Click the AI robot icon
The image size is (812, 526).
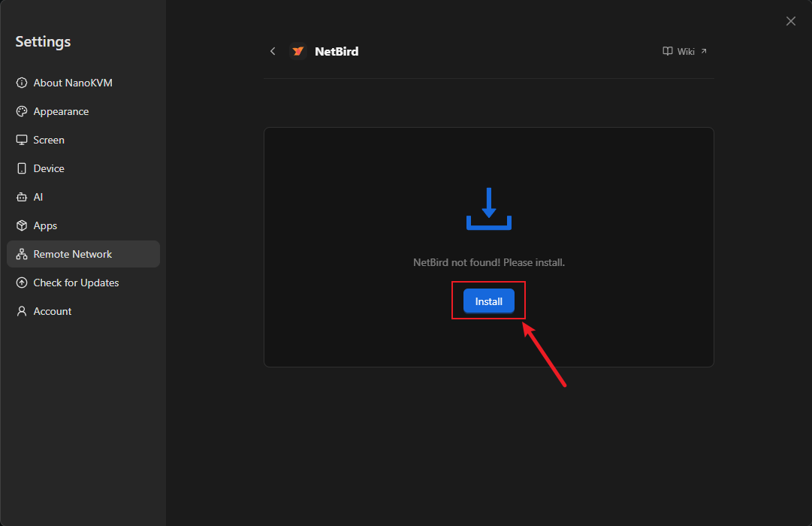(22, 197)
